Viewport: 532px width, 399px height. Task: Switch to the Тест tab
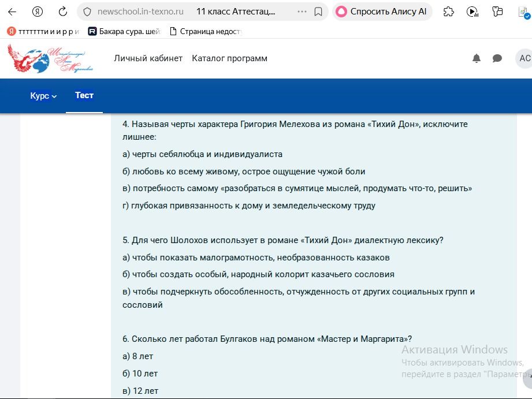click(x=84, y=95)
